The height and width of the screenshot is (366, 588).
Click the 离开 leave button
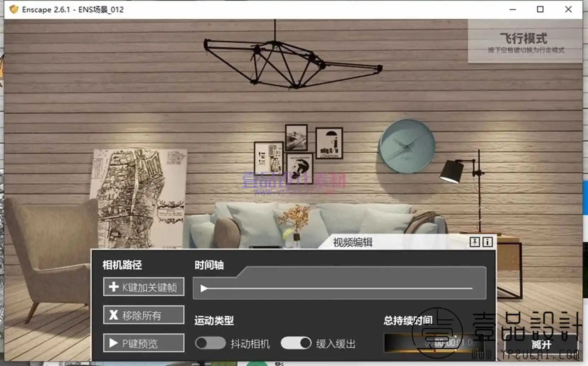[541, 344]
